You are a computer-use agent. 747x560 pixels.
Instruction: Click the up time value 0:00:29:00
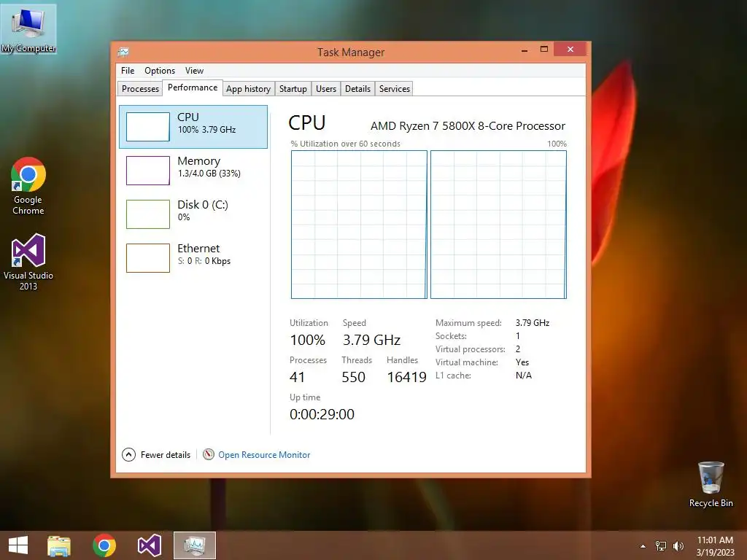tap(322, 414)
